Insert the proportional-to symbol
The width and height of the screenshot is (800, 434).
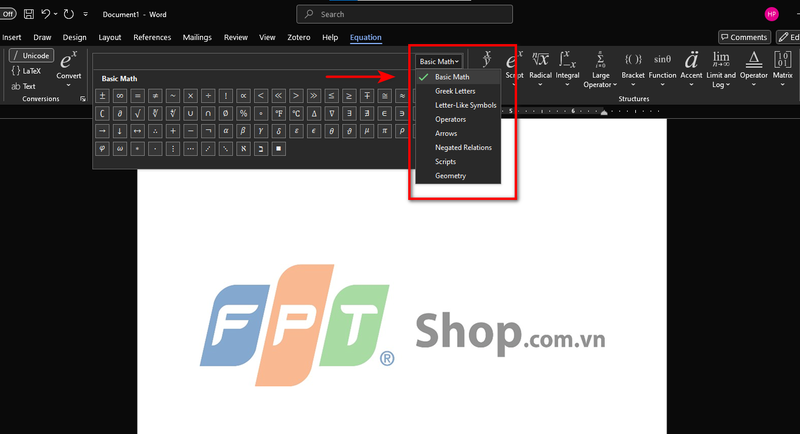(243, 95)
